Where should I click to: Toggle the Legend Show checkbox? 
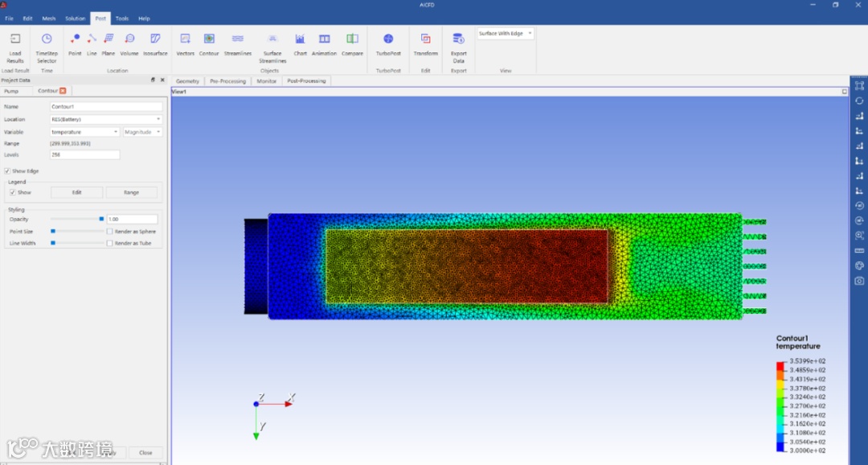(x=13, y=192)
